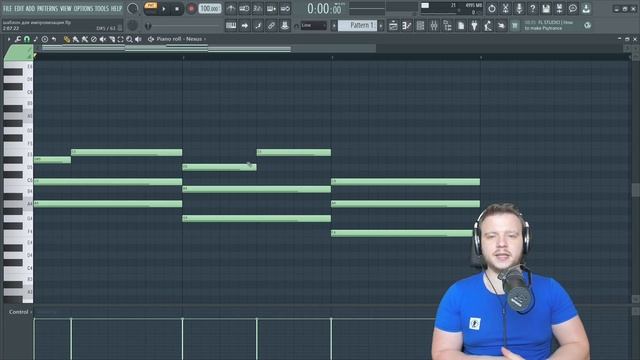Toggle overdub recording mode
This screenshot has width=640, height=360.
click(x=271, y=9)
